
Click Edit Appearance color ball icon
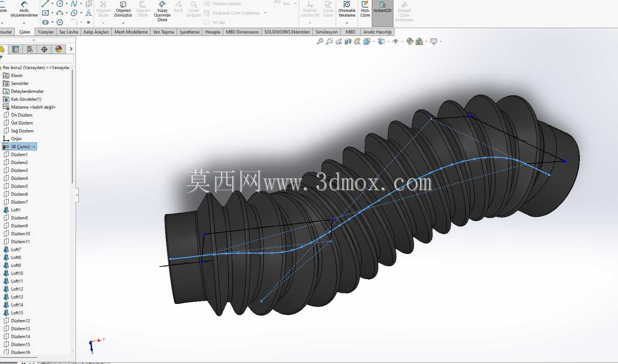click(410, 42)
